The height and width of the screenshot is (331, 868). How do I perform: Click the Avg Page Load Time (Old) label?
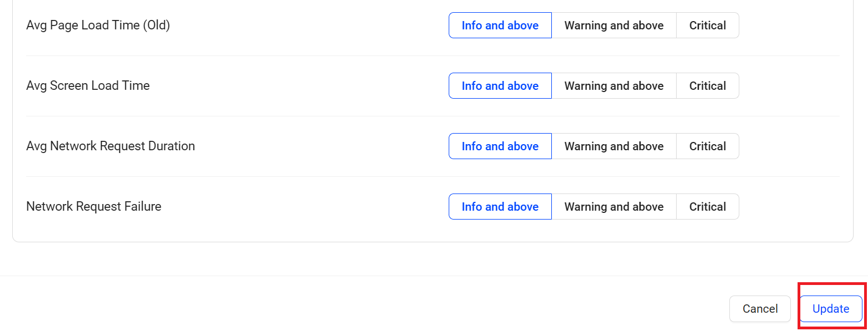[x=98, y=26]
